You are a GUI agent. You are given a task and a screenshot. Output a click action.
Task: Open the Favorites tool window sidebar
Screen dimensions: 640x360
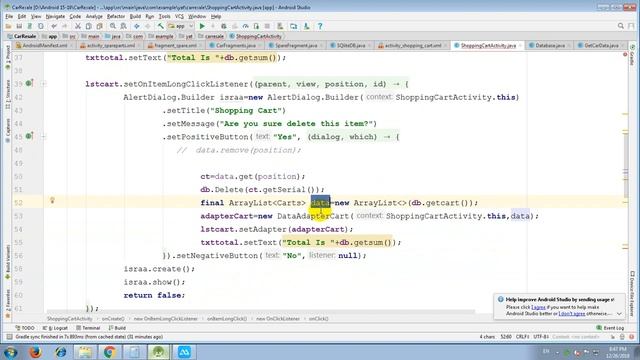pyautogui.click(x=8, y=304)
